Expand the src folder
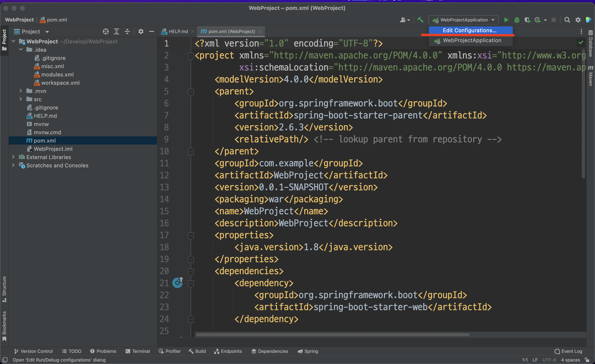This screenshot has height=364, width=595. tap(21, 99)
